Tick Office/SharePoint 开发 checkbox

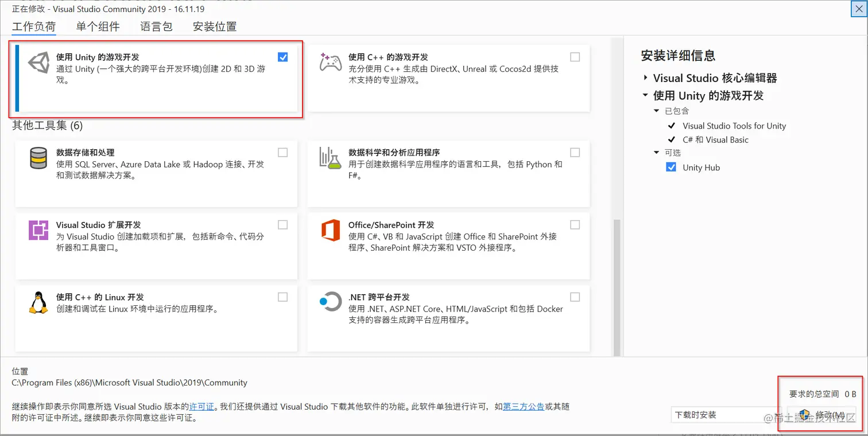click(x=575, y=225)
